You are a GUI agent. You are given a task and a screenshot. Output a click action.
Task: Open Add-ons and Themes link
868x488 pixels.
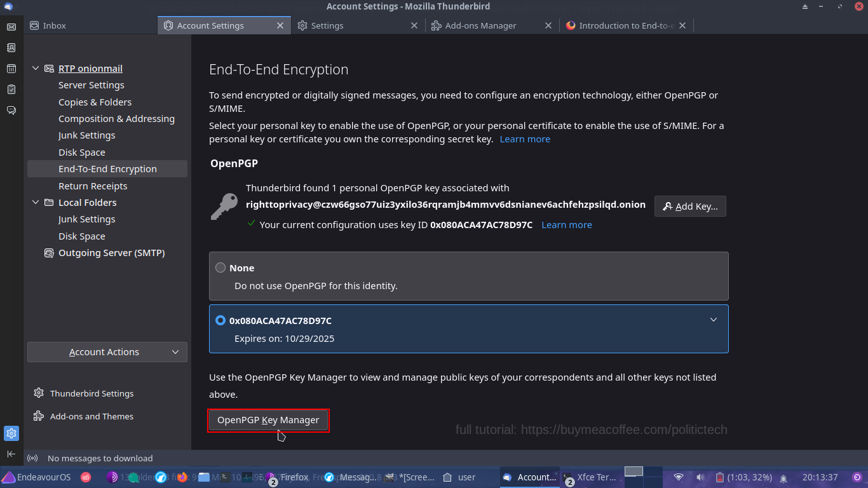92,416
